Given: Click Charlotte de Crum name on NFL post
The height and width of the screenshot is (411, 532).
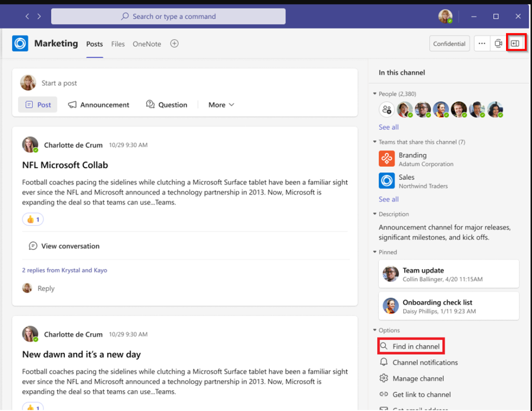Looking at the screenshot, I should pos(73,145).
